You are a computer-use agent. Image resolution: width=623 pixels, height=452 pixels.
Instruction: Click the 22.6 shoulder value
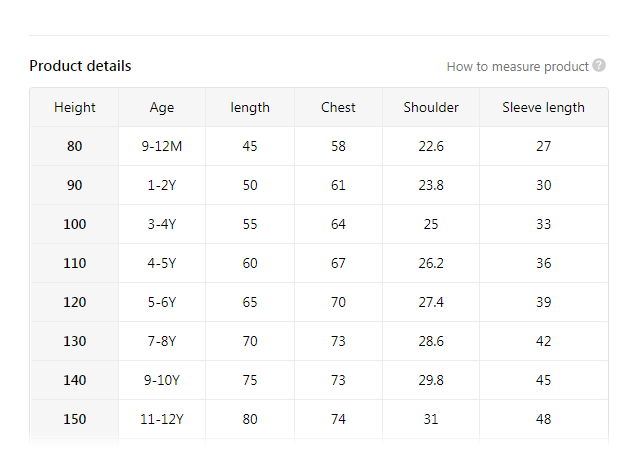(x=431, y=146)
